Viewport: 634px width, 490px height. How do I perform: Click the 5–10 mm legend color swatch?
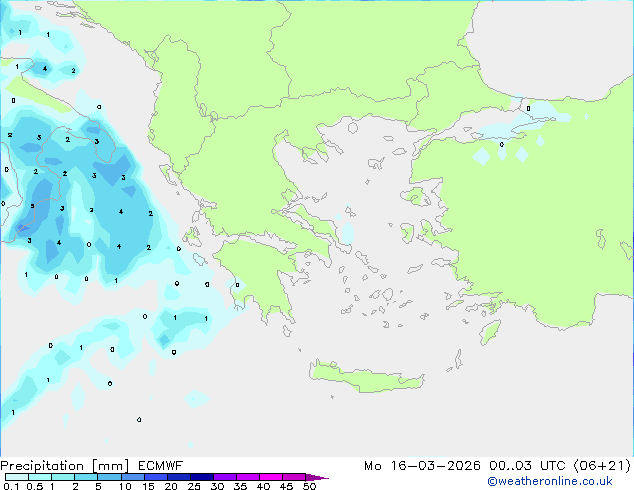coord(109,477)
